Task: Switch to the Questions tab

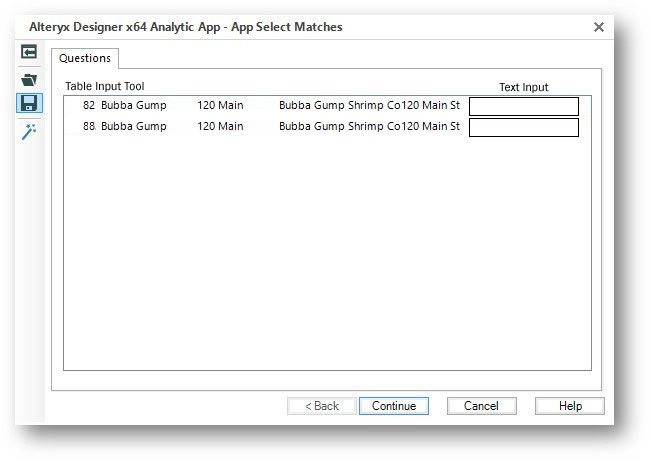Action: [85, 58]
